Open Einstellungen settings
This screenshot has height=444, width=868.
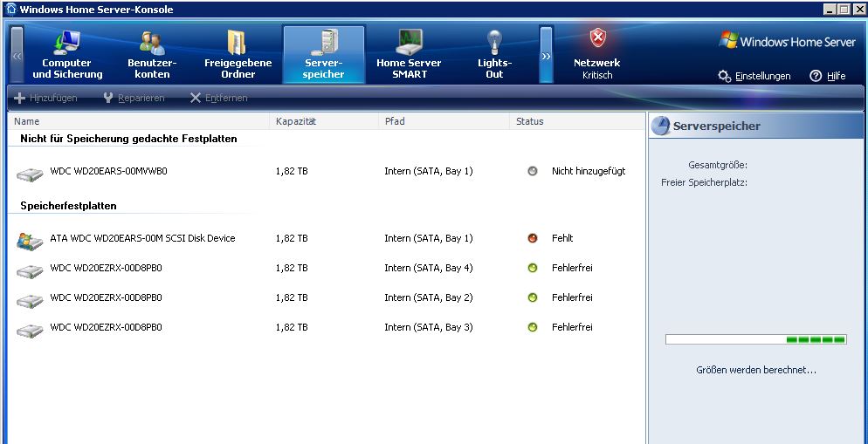click(754, 76)
